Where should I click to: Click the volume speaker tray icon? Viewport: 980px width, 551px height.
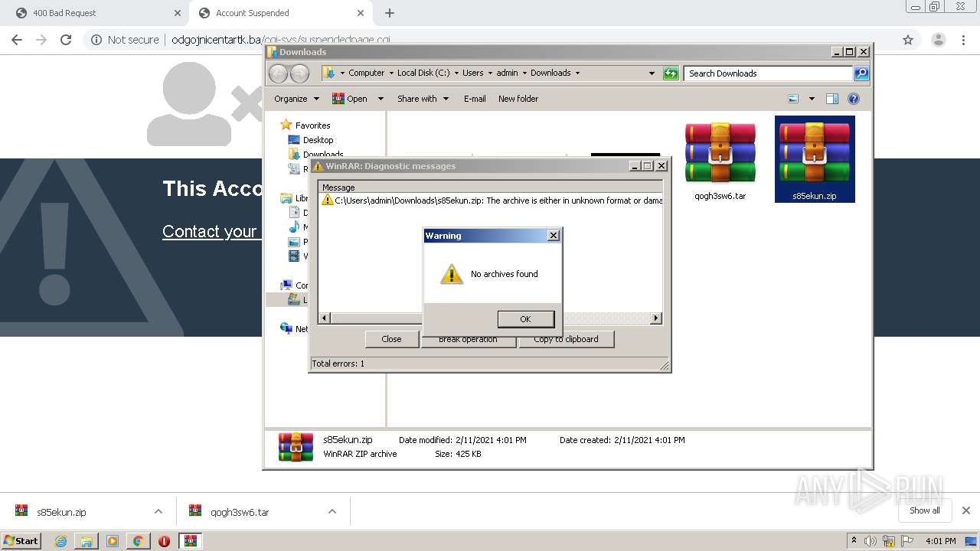coord(871,541)
